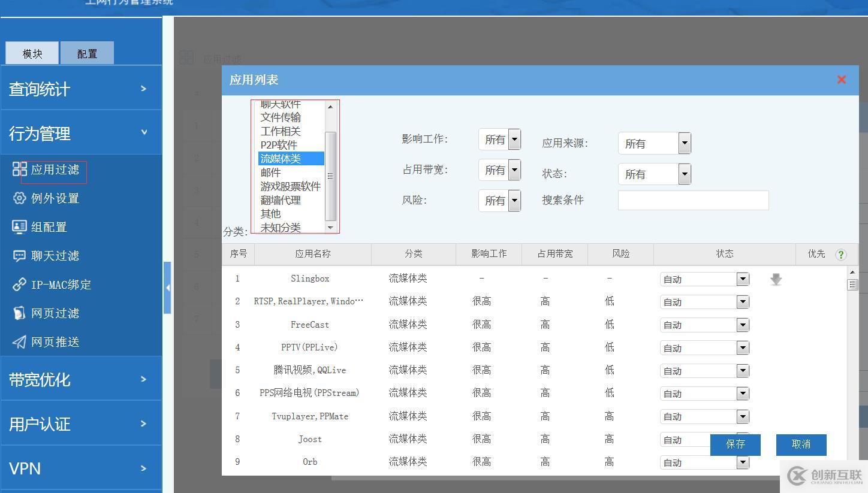The width and height of the screenshot is (868, 493).
Task: Open the 网页推送 link in sidebar
Action: click(x=55, y=342)
